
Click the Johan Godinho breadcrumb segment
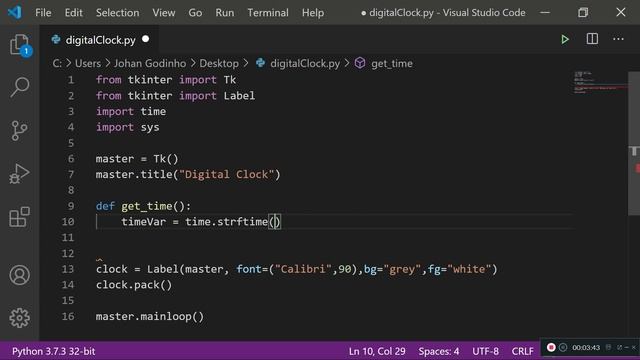(150, 63)
